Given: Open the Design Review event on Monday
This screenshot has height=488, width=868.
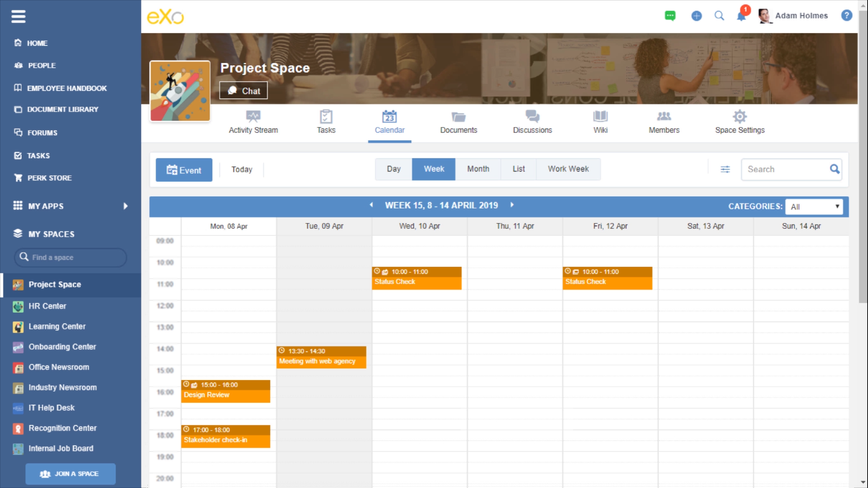Looking at the screenshot, I should pyautogui.click(x=226, y=391).
